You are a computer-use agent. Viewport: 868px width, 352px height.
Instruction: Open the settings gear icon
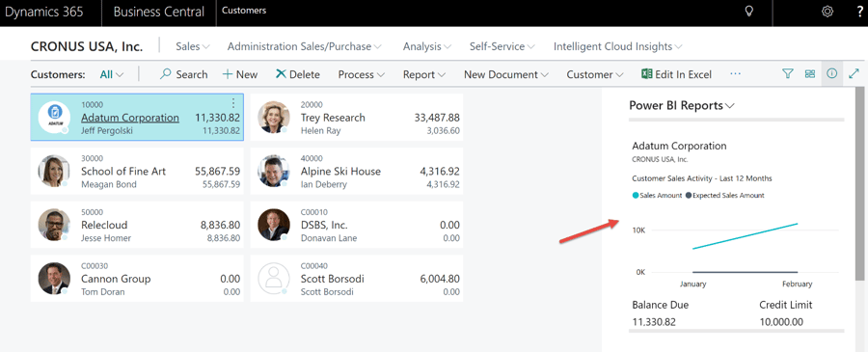pos(827,11)
